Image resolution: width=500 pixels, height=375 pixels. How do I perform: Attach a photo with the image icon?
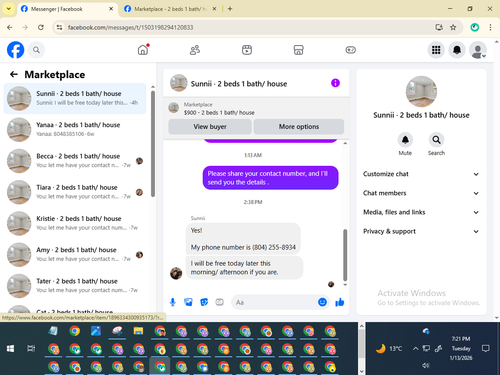[188, 302]
